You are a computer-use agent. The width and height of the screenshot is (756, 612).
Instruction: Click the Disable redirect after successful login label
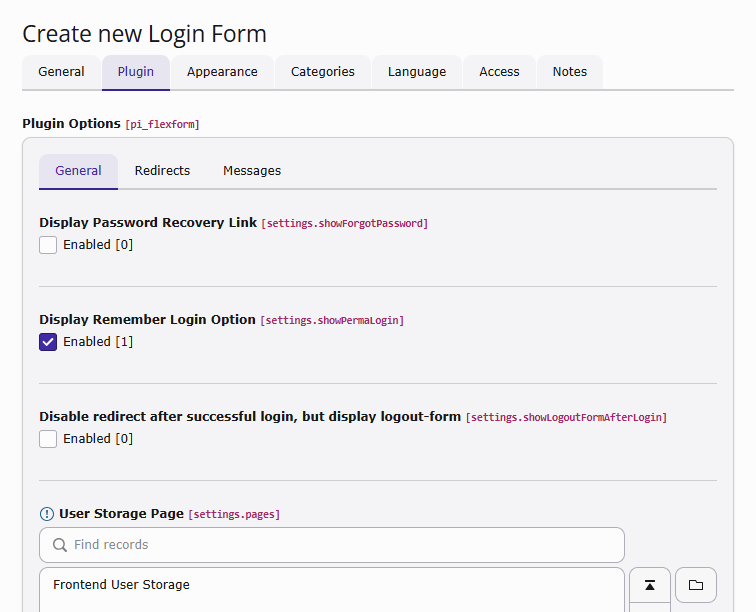pos(250,417)
